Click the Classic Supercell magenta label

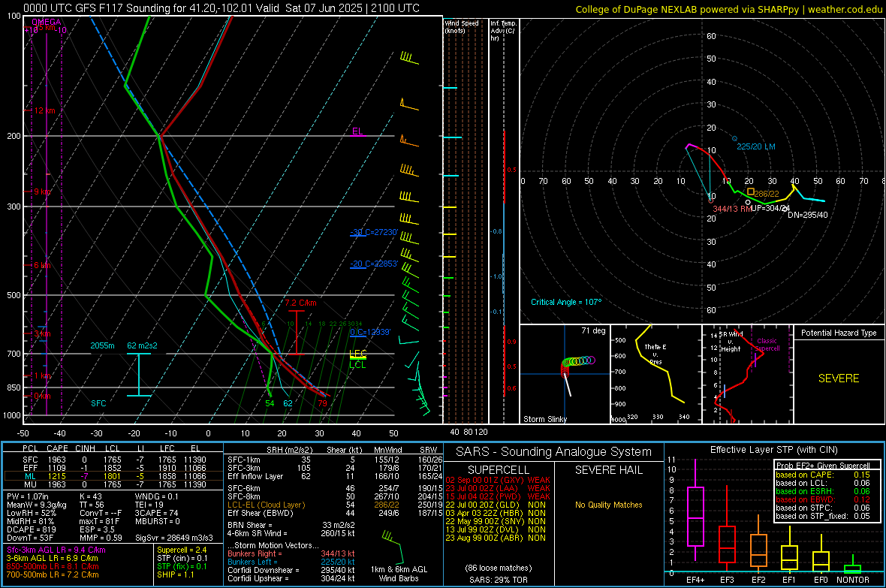767,345
